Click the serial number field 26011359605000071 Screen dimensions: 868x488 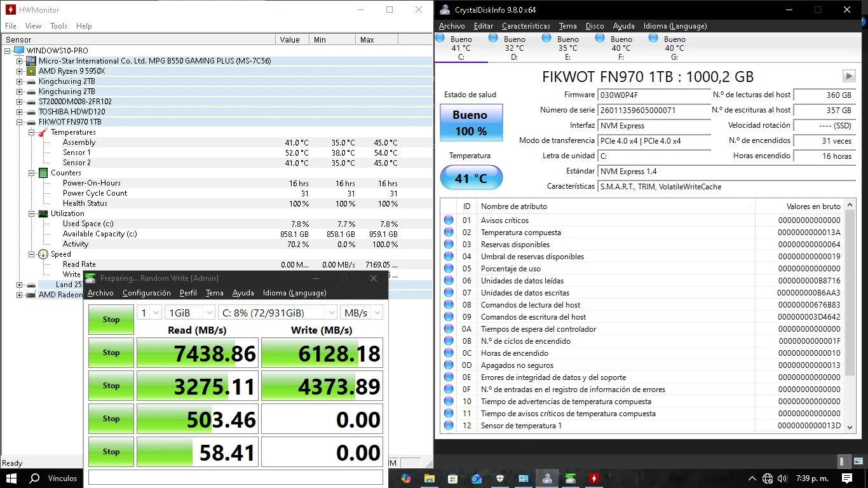[654, 111]
